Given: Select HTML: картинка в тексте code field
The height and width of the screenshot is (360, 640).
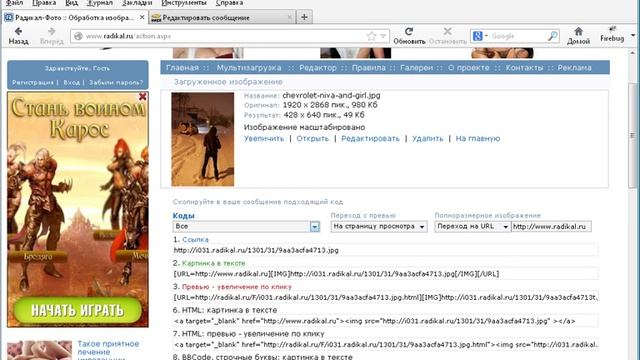Looking at the screenshot, I should click(x=385, y=321).
